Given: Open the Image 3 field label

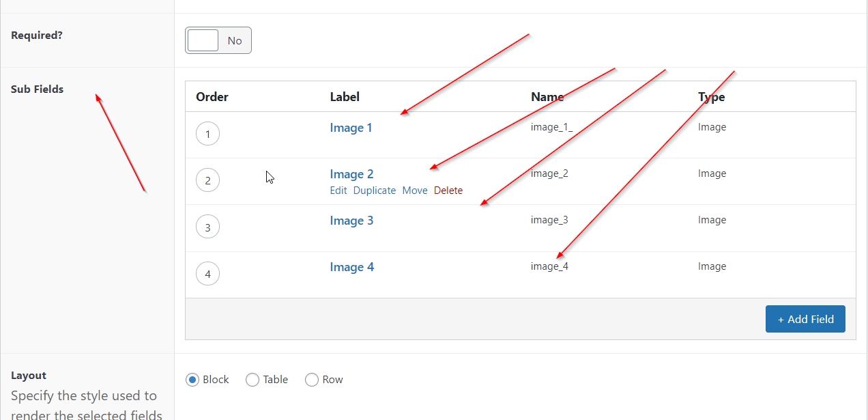Looking at the screenshot, I should [351, 221].
